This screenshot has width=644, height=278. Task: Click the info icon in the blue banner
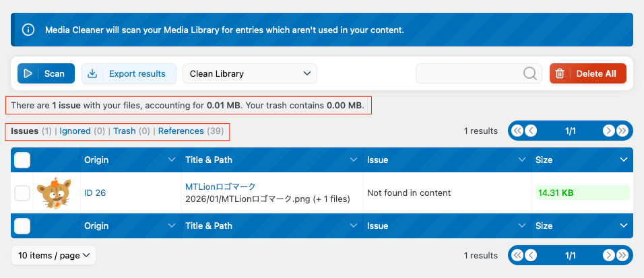coord(28,30)
